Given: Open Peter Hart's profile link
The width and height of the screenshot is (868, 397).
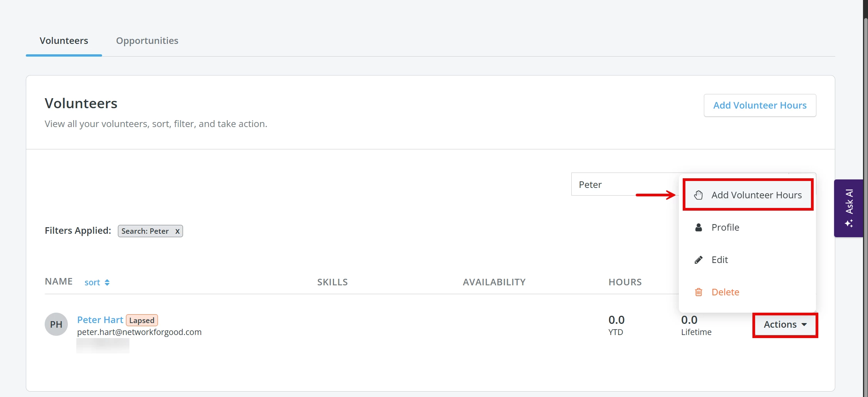Looking at the screenshot, I should click(100, 320).
